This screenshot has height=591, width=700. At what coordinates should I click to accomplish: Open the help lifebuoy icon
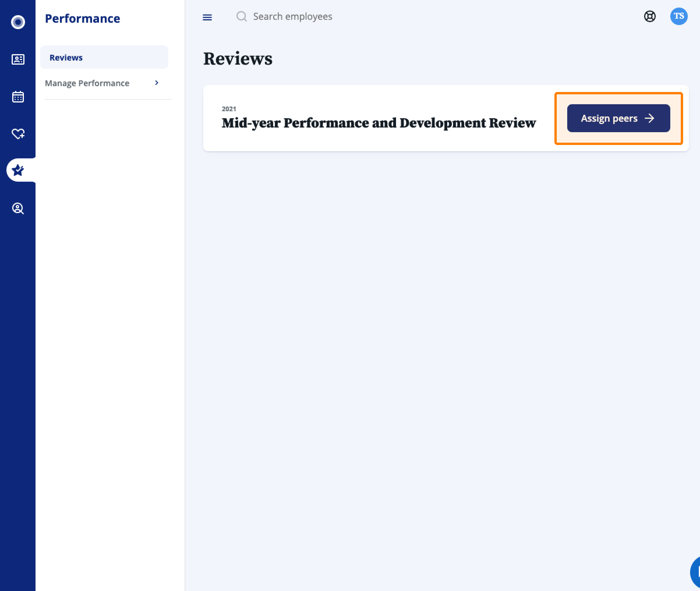point(649,16)
